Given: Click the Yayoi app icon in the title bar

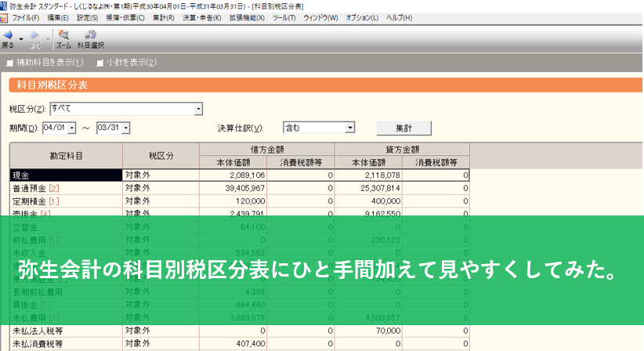Looking at the screenshot, I should 5,5.
